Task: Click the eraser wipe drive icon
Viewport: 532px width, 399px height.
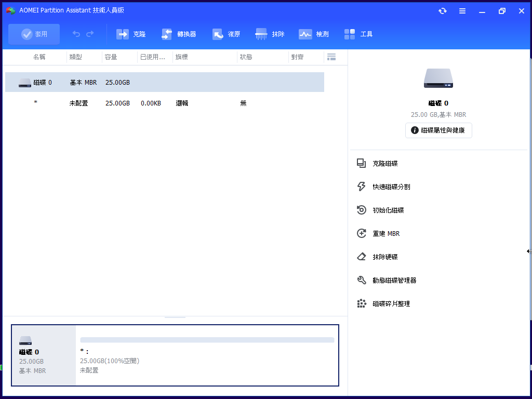Action: (x=362, y=257)
